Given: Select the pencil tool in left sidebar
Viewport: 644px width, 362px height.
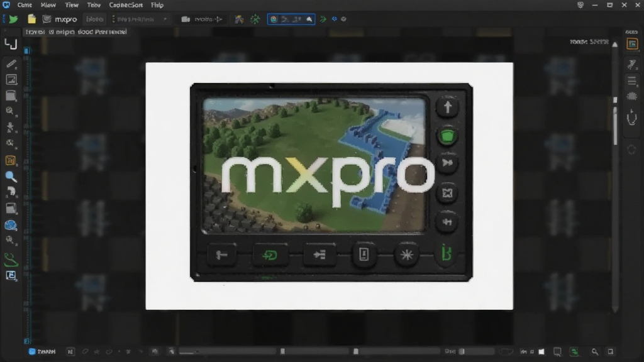Looking at the screenshot, I should click(11, 63).
